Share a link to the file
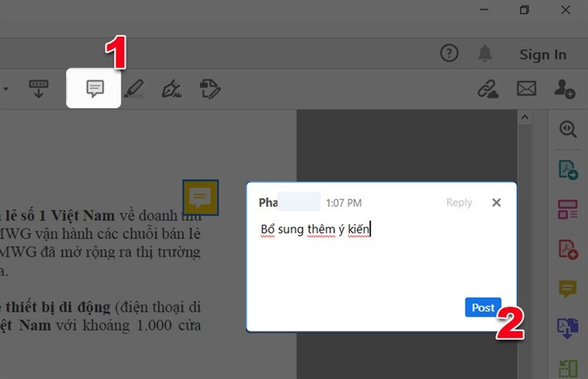Screen dimensions: 588x379 [x=488, y=88]
